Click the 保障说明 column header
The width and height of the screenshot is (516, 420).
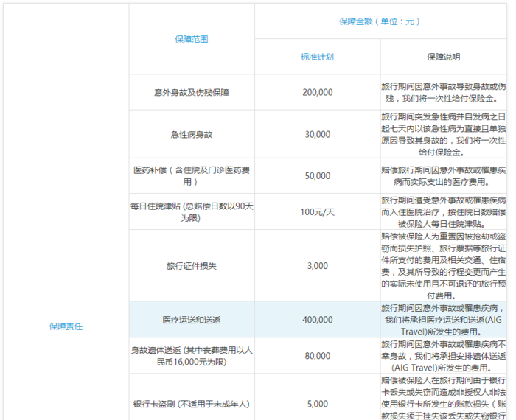(x=443, y=57)
